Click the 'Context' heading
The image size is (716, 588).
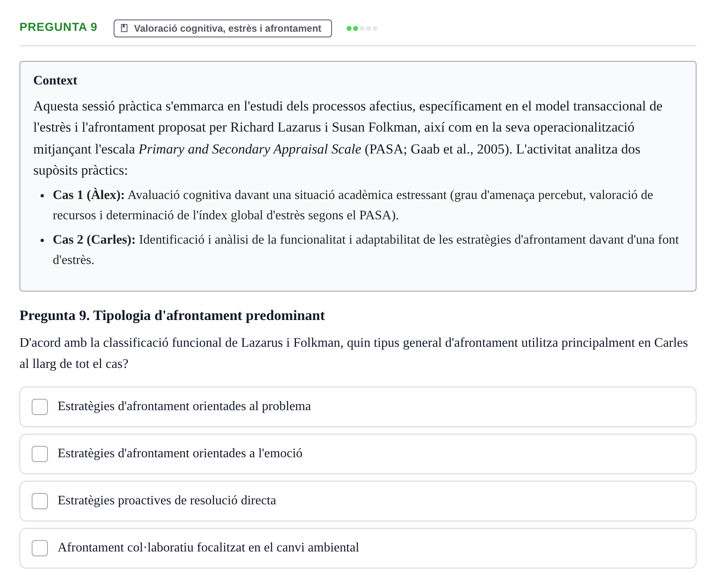tap(55, 80)
